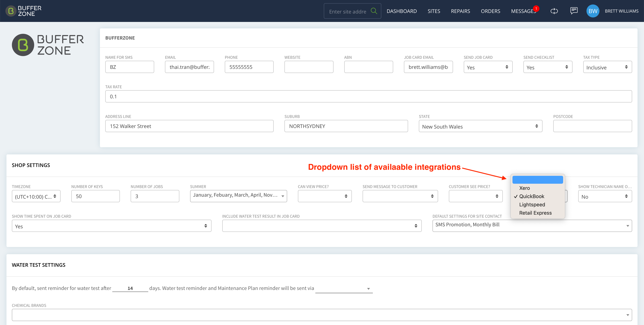Click the sync refresh arrows icon
This screenshot has width=644, height=325.
coord(554,11)
